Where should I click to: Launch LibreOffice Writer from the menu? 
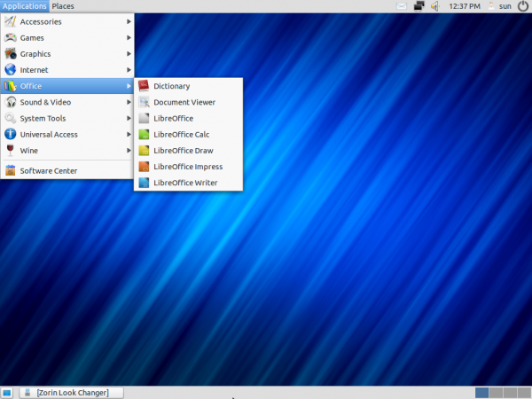pos(188,183)
